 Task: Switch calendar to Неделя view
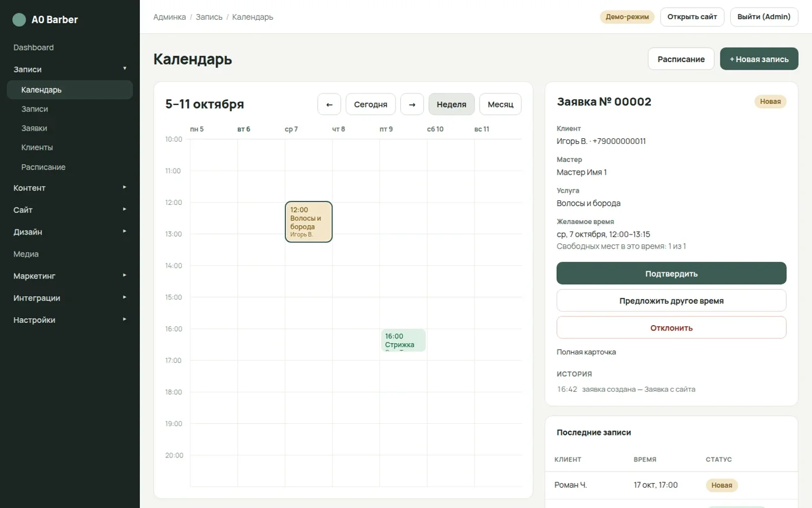(451, 105)
